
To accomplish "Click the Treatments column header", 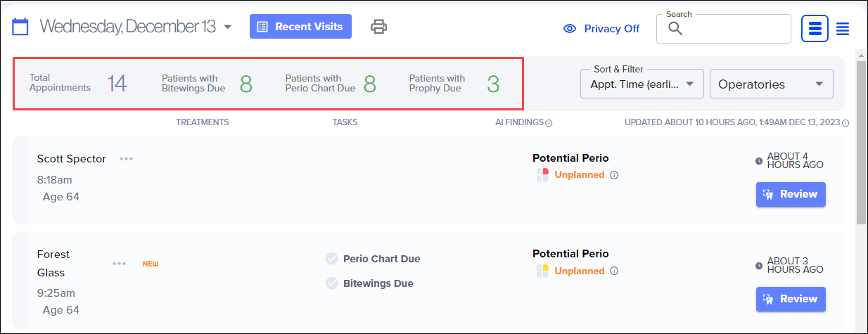I will [203, 122].
